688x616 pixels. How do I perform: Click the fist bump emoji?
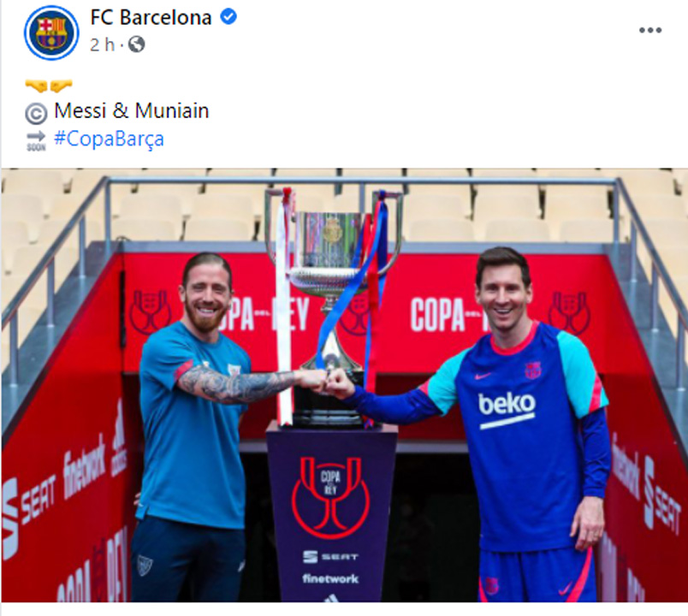point(49,86)
